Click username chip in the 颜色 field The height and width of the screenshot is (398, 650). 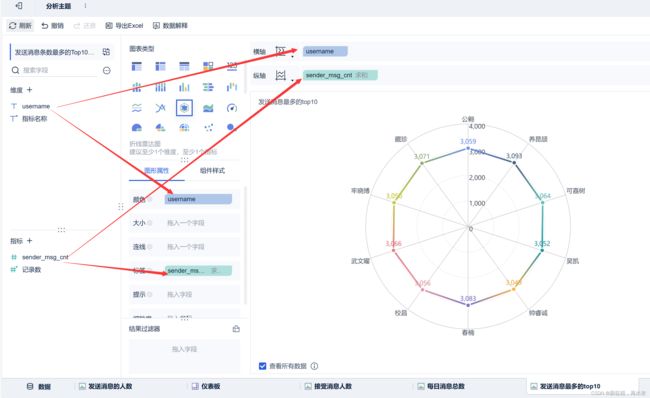(198, 199)
